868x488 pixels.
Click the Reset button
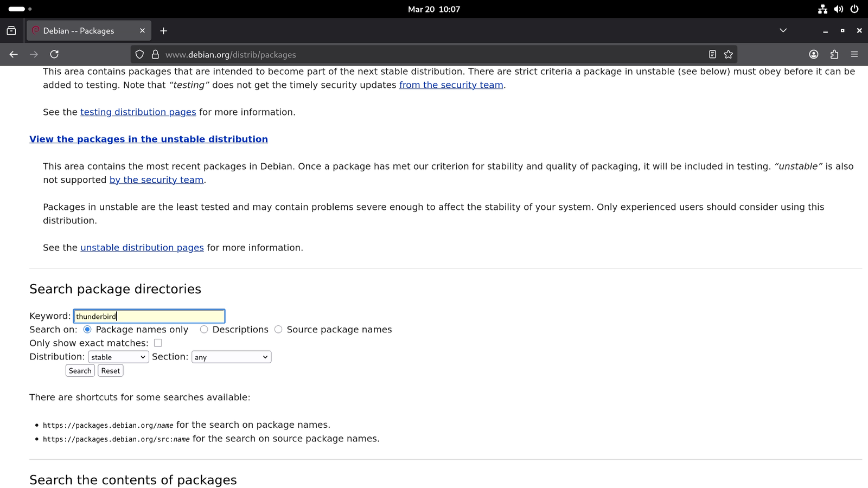(x=111, y=371)
